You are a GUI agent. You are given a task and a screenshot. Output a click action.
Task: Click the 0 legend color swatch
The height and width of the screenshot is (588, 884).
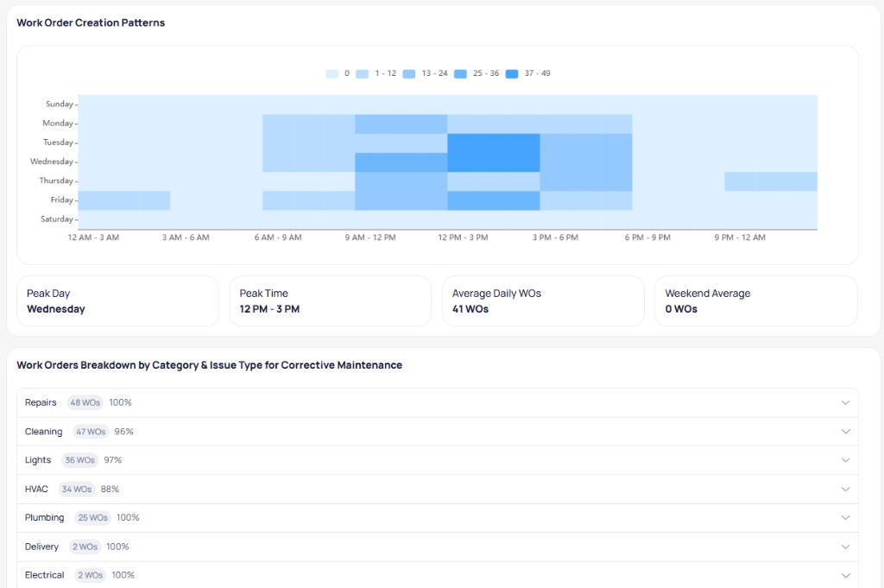331,74
